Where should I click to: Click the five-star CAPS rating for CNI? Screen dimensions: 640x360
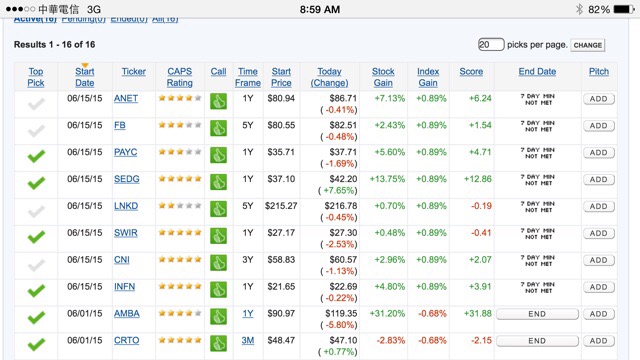180,260
